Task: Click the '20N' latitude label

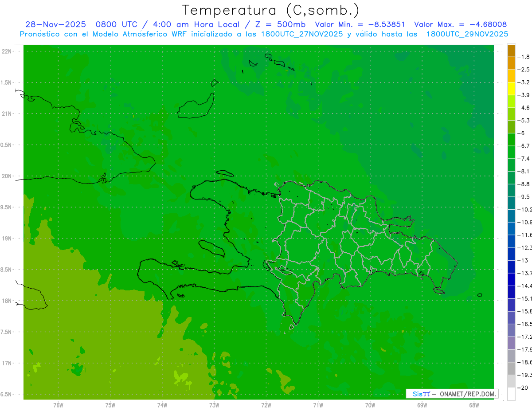Action: (7, 176)
